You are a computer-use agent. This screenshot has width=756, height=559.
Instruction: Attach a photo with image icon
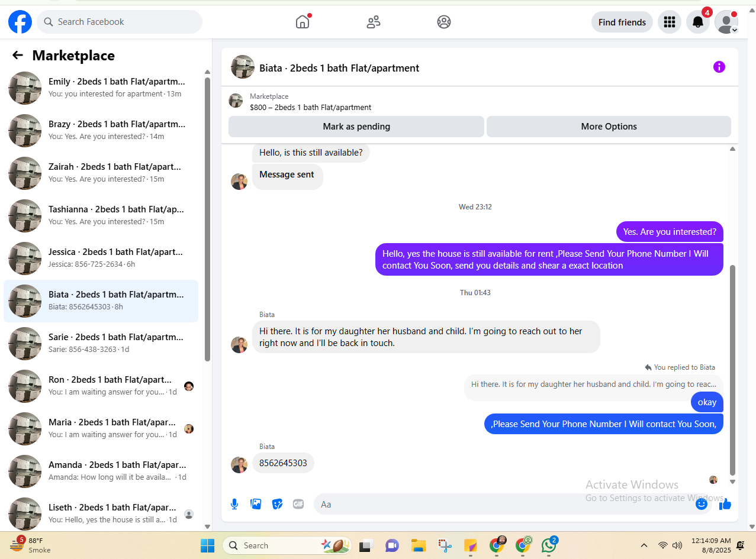click(256, 504)
